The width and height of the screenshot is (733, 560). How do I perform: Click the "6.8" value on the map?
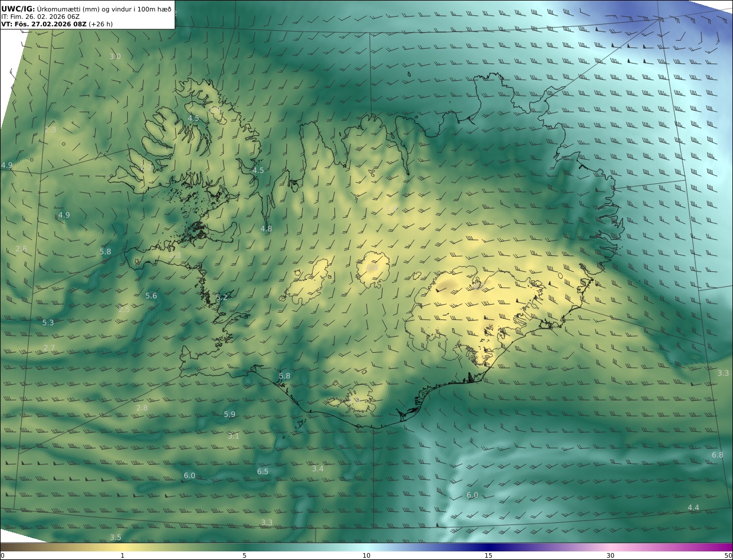click(x=718, y=455)
